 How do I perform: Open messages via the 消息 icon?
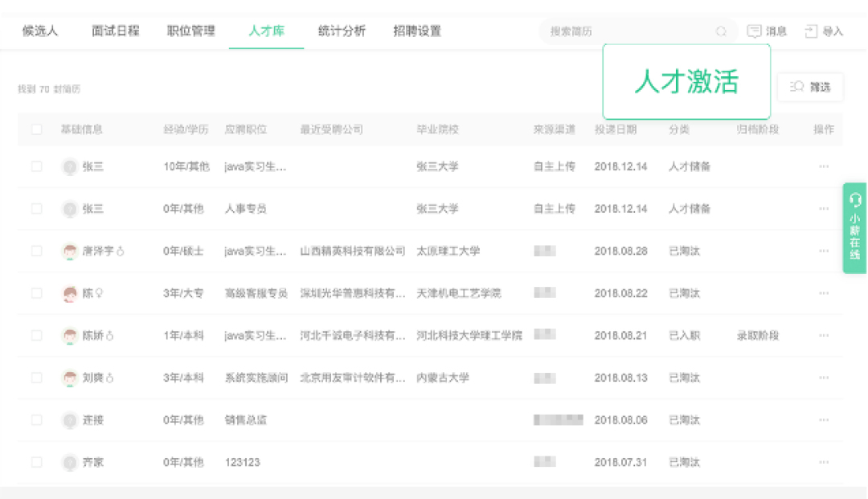click(x=754, y=31)
